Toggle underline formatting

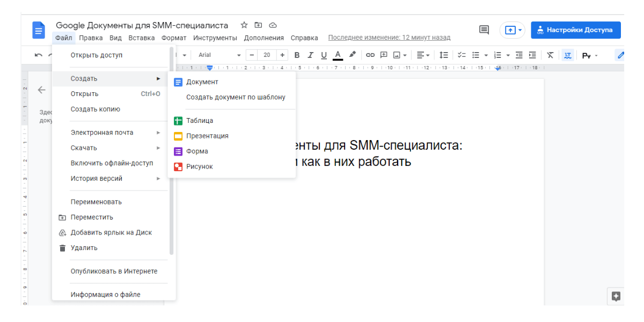pos(324,55)
